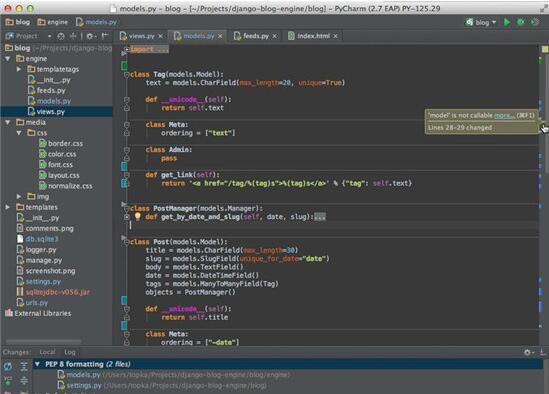Click the refresh changes icon
The height and width of the screenshot is (394, 549).
(x=8, y=366)
